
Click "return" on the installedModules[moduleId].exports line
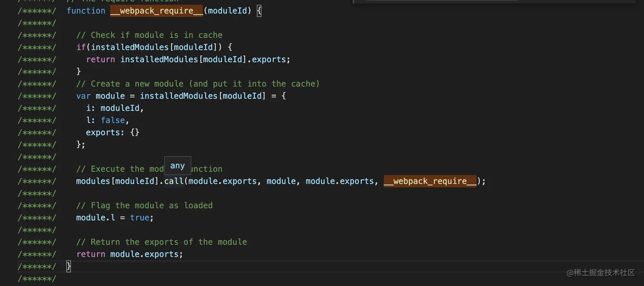[x=101, y=59]
